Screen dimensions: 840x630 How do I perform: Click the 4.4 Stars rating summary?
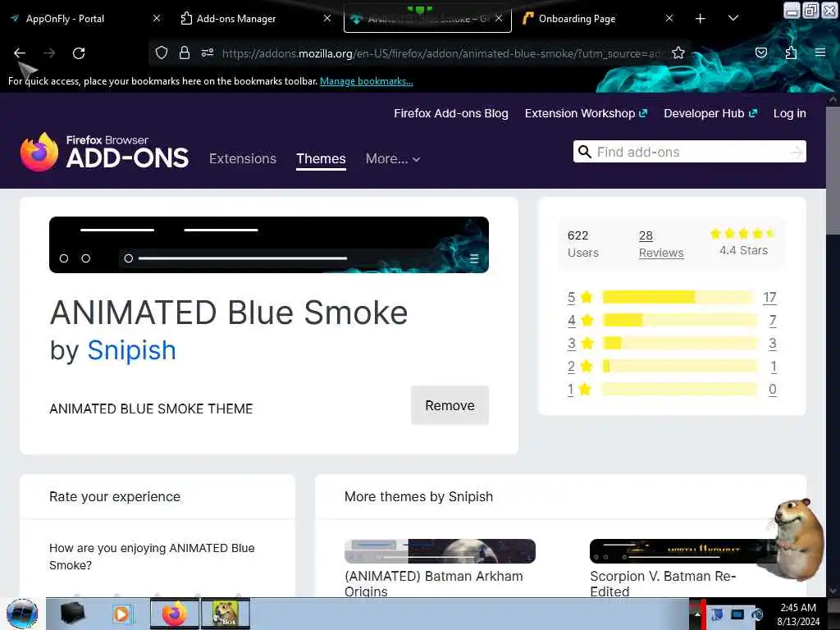(743, 242)
